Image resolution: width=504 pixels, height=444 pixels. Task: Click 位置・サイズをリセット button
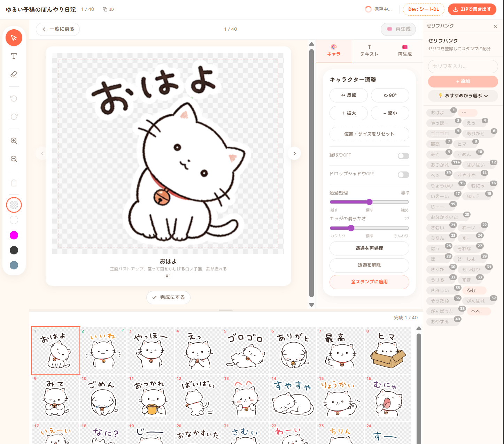click(x=369, y=134)
